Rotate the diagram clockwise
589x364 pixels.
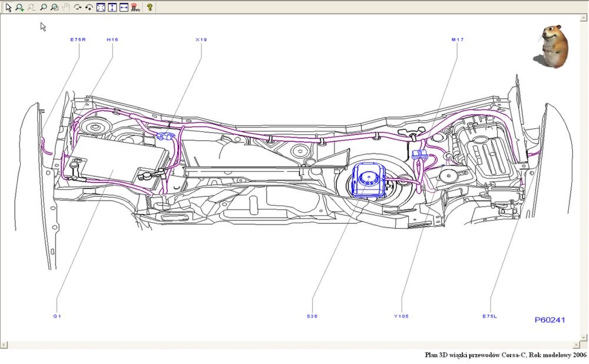[78, 8]
